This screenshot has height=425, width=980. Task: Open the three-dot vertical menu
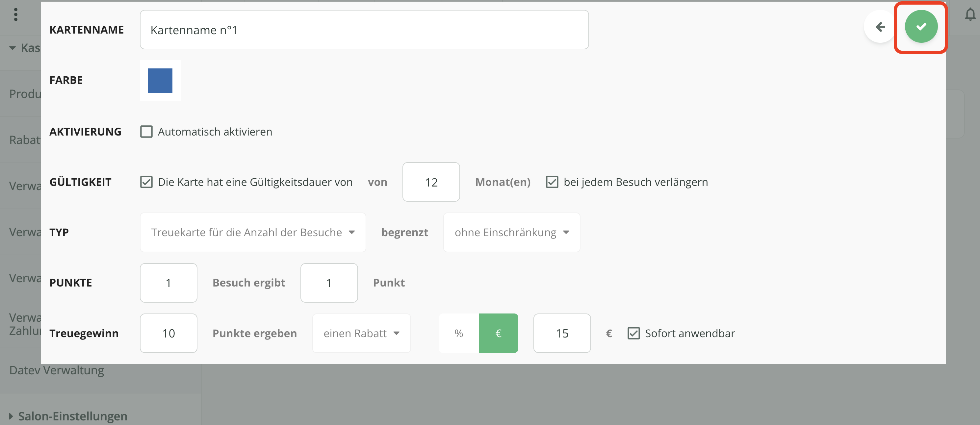[x=15, y=14]
